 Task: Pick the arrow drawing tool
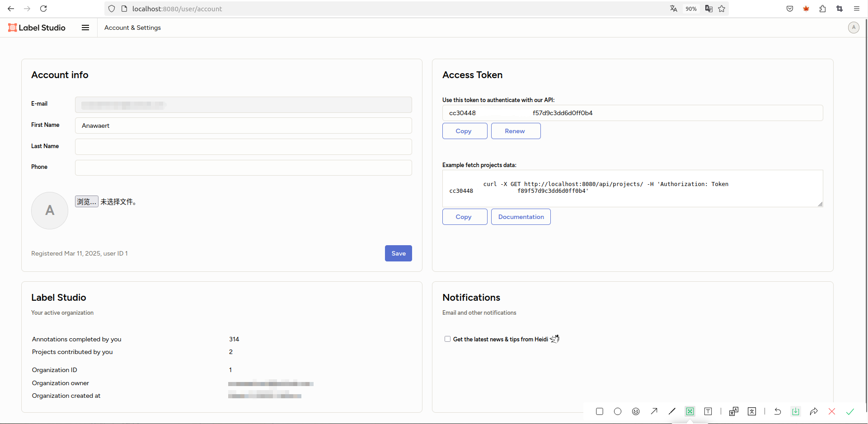[654, 411]
